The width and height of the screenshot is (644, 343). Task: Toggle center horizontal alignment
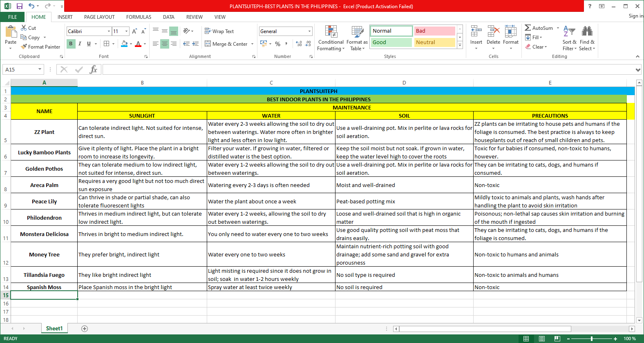[x=165, y=44]
